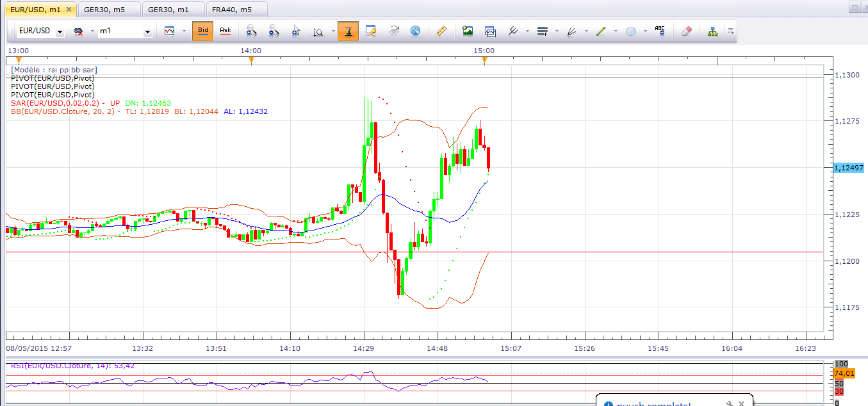Click the Modèle rsi pp bb sar label

(x=54, y=69)
